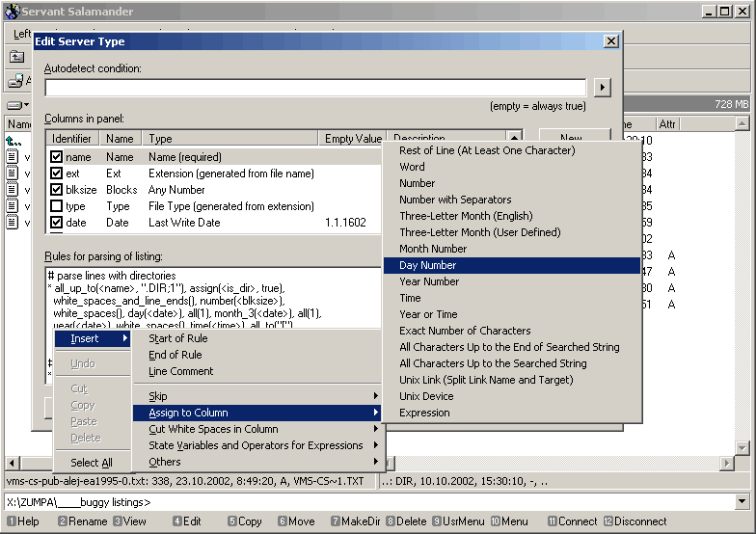Screen dimensions: 756x534
Task: Click the Servant Salamander title bar icon
Action: [x=12, y=12]
